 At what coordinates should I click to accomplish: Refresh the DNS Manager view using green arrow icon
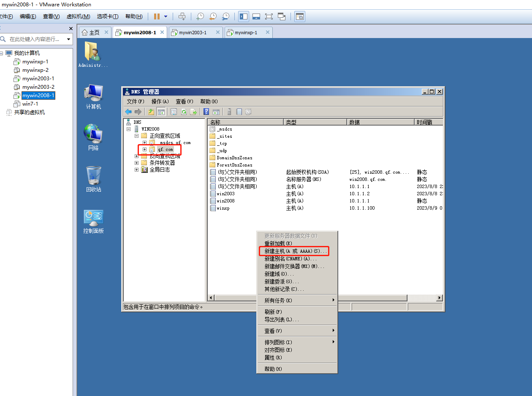184,112
